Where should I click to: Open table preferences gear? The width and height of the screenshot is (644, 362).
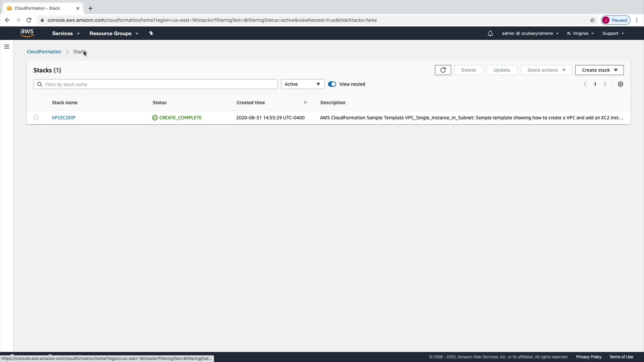tap(620, 84)
